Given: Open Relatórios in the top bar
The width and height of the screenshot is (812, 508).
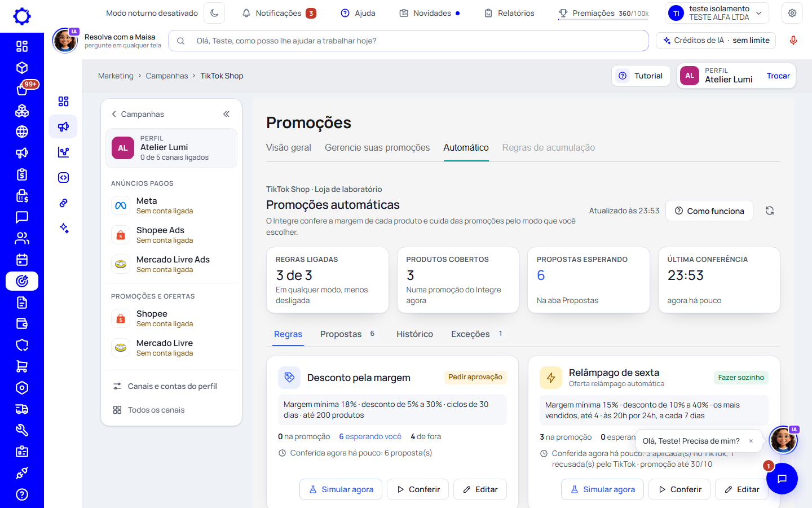Looking at the screenshot, I should 509,13.
